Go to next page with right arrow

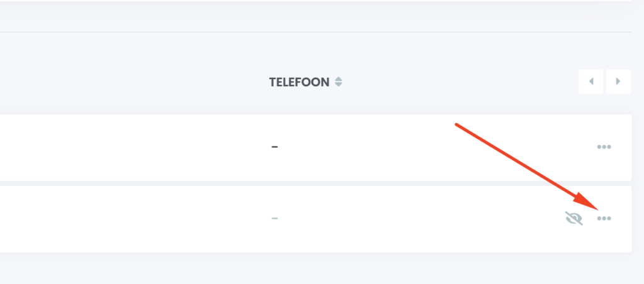[618, 82]
